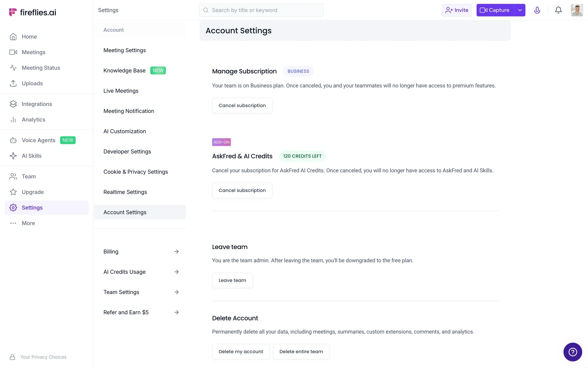
Task: Click the Refer and Earn arrow
Action: coord(176,312)
